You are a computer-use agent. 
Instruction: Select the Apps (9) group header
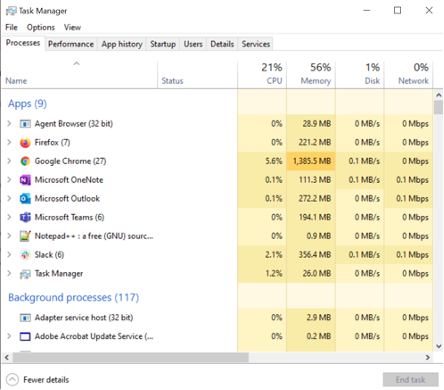point(27,104)
